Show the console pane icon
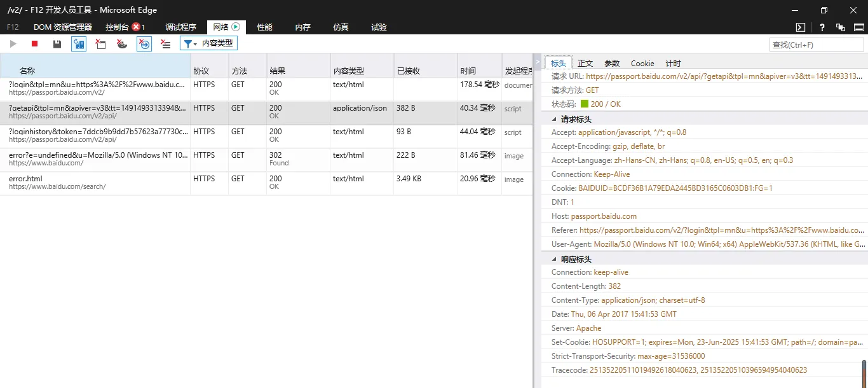This screenshot has height=388, width=868. tap(801, 27)
